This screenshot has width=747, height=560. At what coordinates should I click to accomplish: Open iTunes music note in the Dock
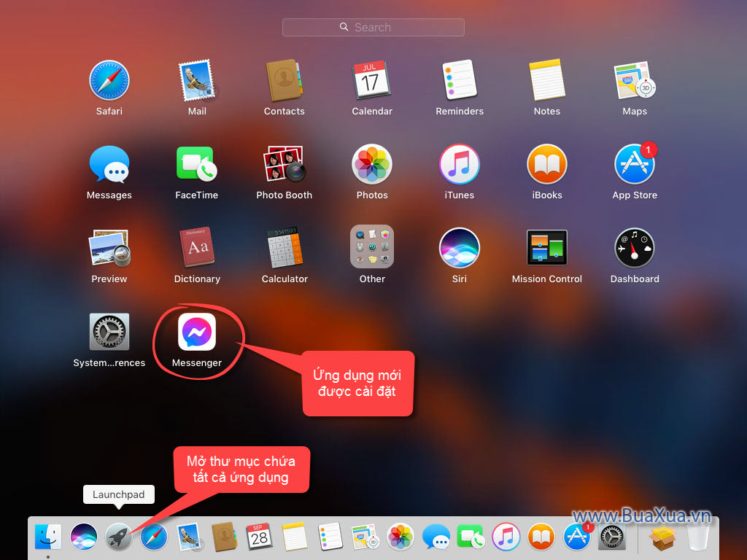click(506, 537)
